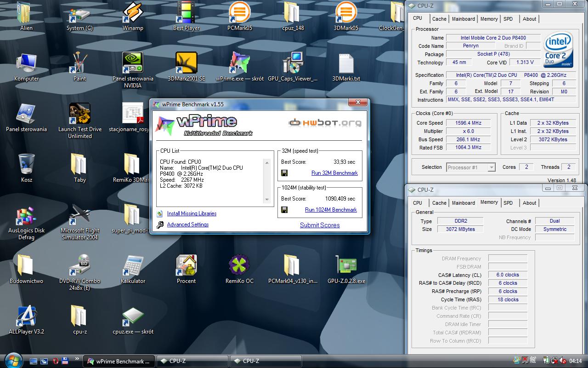The image size is (588, 368).
Task: Open About tab in lower CPU-Z
Action: (529, 203)
